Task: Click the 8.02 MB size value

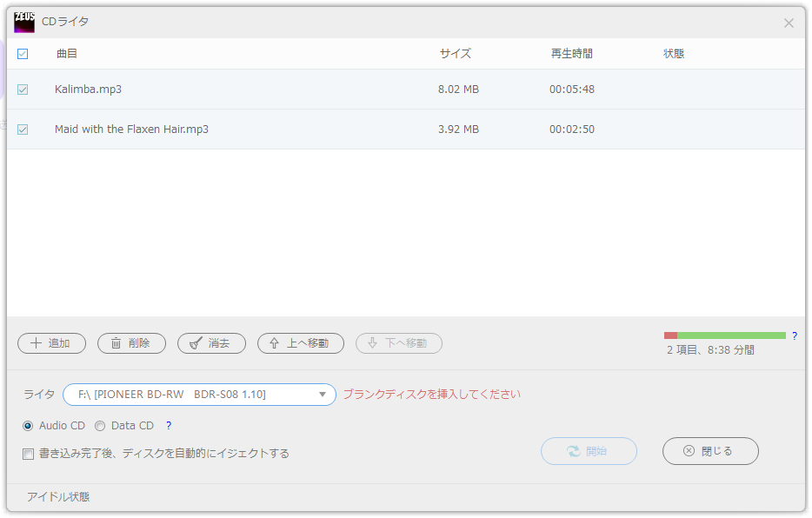Action: pyautogui.click(x=458, y=89)
